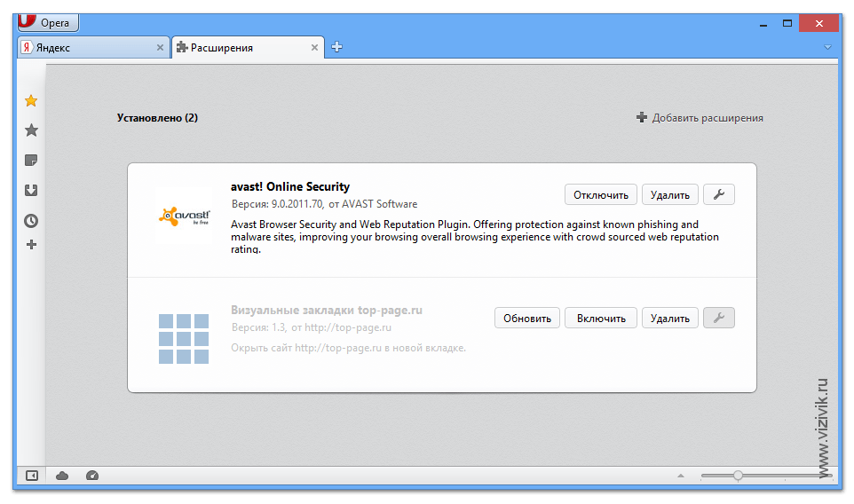Click Добавить расширения link
This screenshot has width=854, height=504.
tap(700, 117)
